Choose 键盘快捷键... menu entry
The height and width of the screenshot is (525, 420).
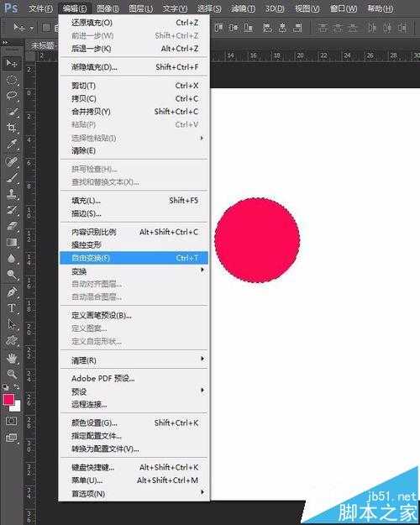[134, 467]
